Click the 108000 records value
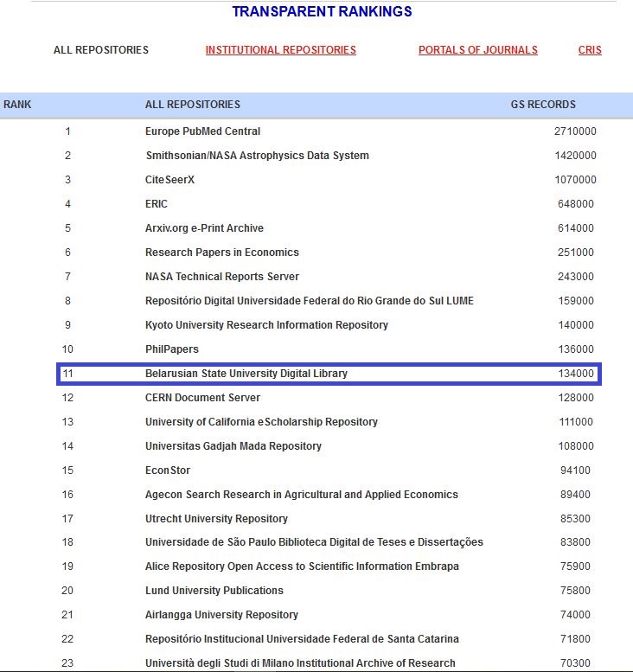Image resolution: width=633 pixels, height=672 pixels. point(576,446)
